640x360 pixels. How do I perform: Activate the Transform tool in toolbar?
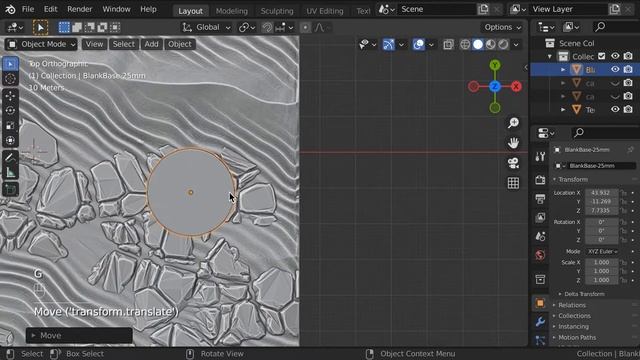click(10, 140)
